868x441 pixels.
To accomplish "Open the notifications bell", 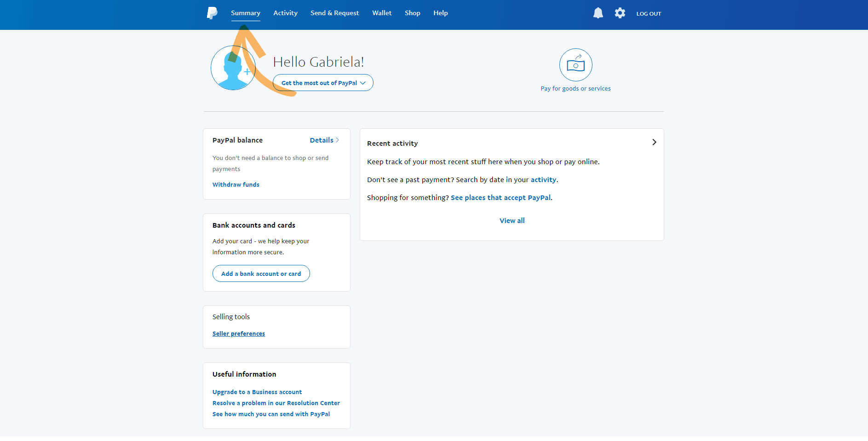I will pyautogui.click(x=598, y=13).
